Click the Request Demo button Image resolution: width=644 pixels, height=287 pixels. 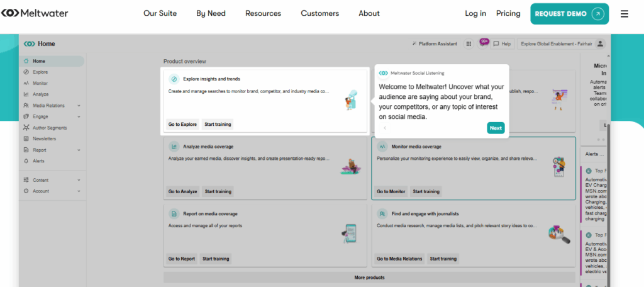pyautogui.click(x=569, y=14)
